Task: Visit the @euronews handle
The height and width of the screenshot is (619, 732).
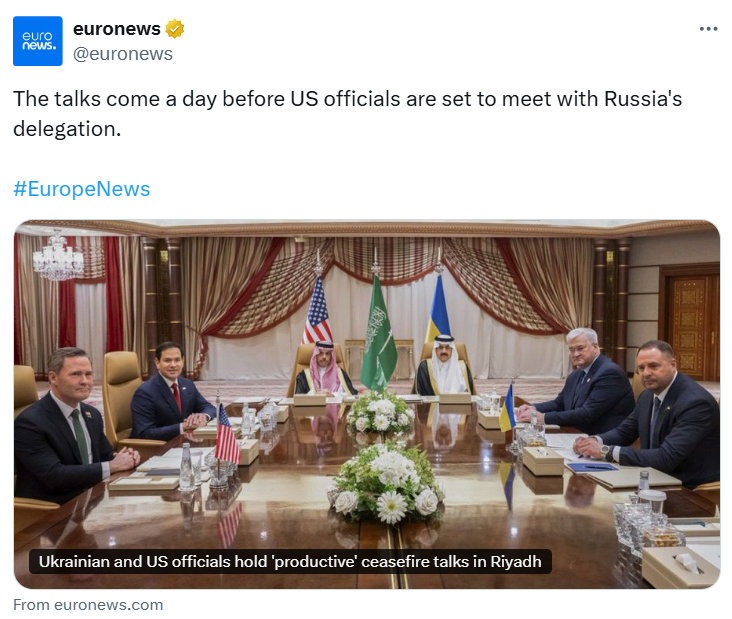Action: coord(123,54)
